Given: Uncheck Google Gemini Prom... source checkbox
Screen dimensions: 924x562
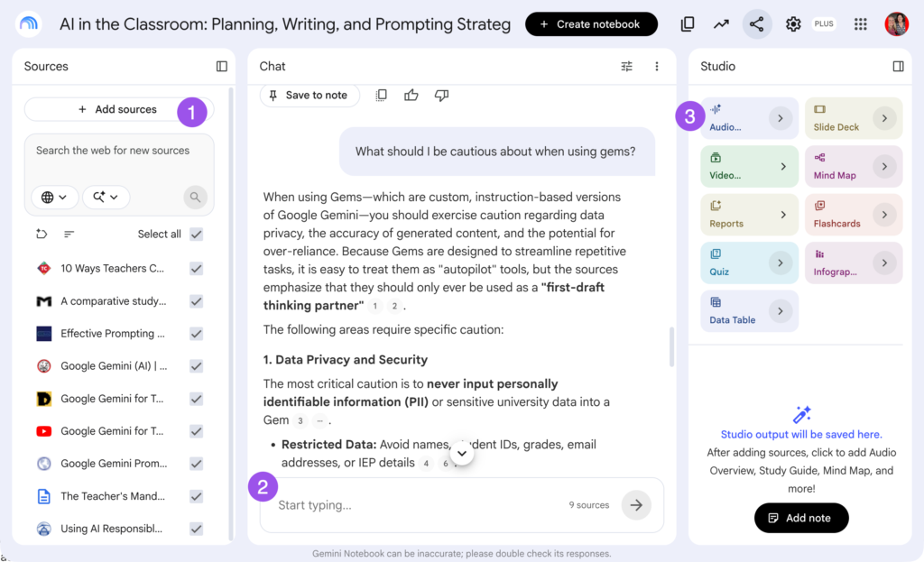Looking at the screenshot, I should (196, 464).
